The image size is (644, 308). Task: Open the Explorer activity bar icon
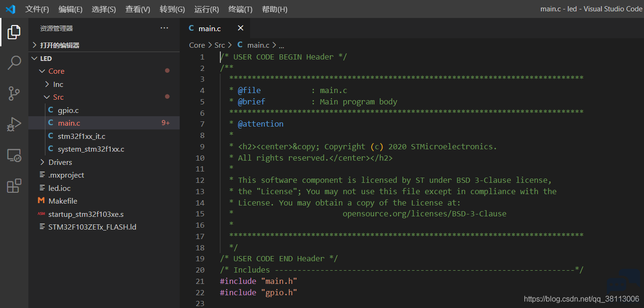14,32
